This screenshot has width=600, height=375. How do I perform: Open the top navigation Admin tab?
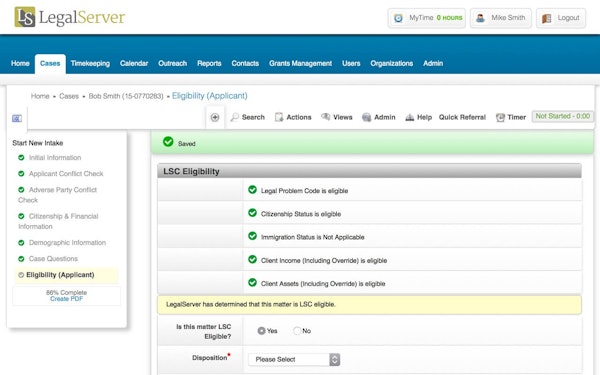pyautogui.click(x=433, y=64)
